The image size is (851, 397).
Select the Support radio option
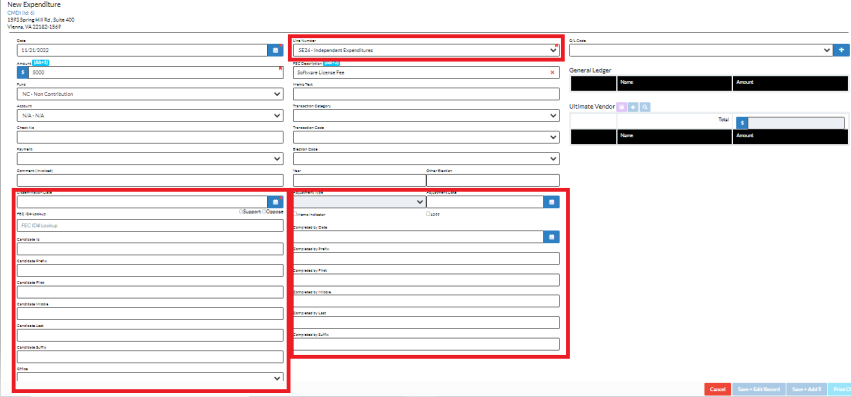[x=241, y=212]
